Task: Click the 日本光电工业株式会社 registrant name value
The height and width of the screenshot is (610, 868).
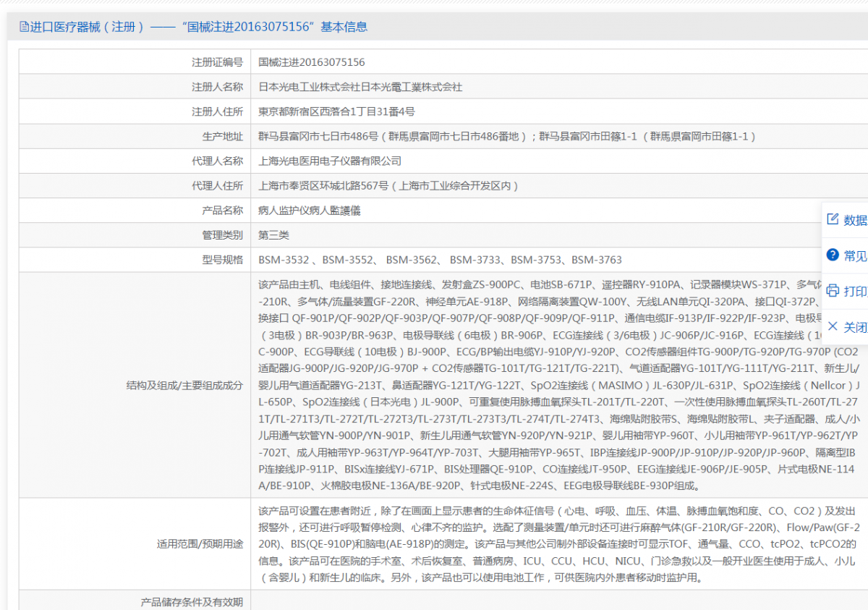Action: [x=360, y=87]
